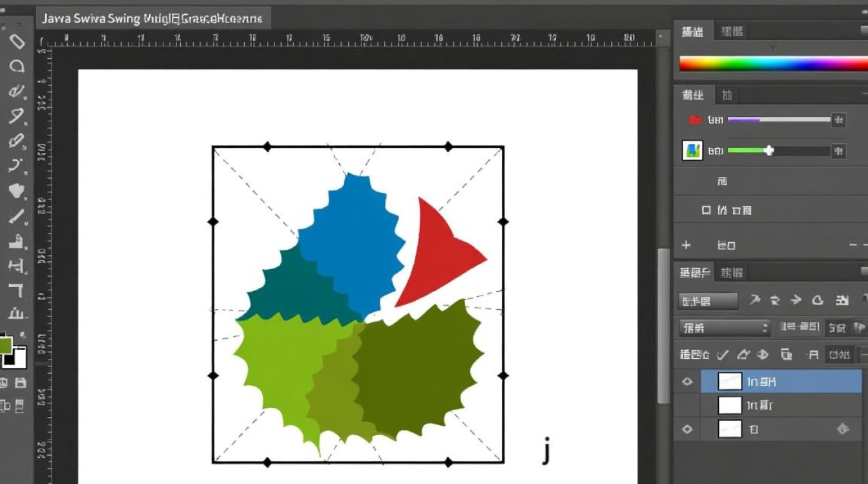Check the small square checkbox in adjustments panel
This screenshot has width=868, height=484.
(x=706, y=210)
